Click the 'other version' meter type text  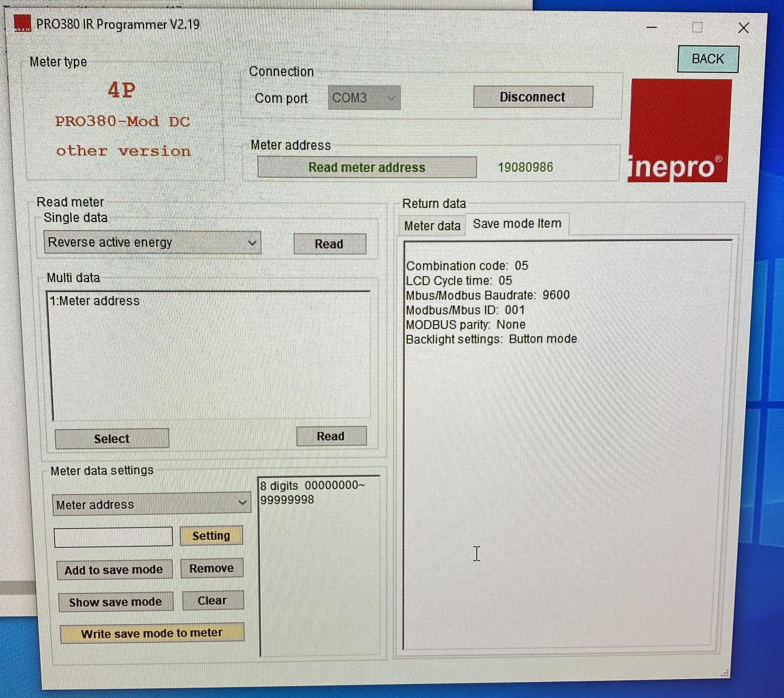pos(123,151)
